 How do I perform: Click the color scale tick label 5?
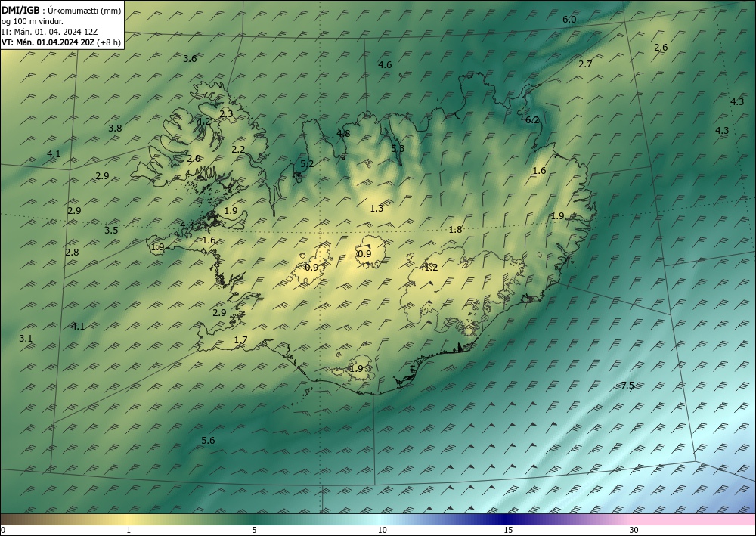point(254,531)
